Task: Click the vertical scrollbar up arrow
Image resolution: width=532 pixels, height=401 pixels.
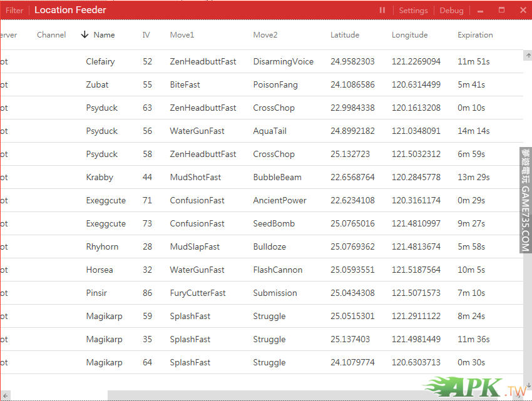Action: (528, 55)
